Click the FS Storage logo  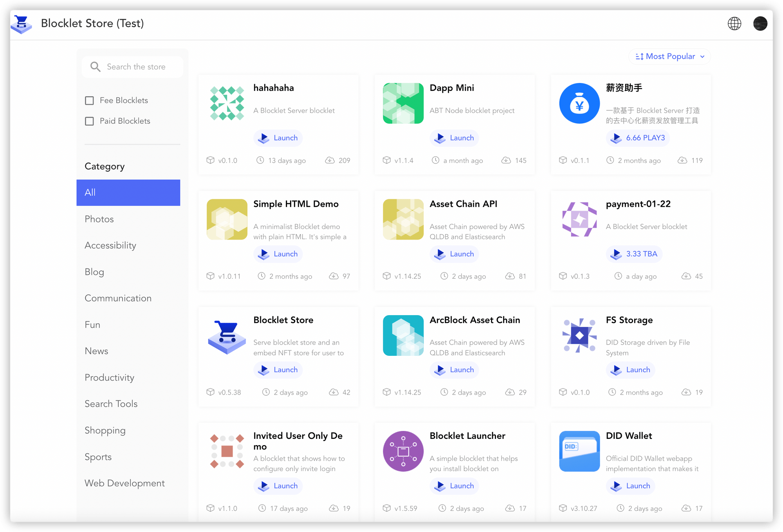click(x=579, y=335)
